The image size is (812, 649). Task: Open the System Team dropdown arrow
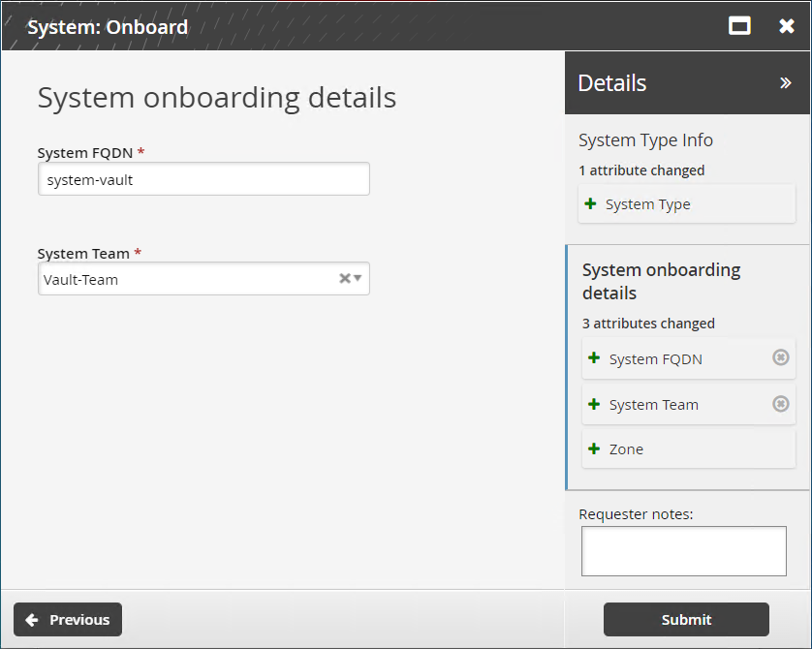point(358,279)
